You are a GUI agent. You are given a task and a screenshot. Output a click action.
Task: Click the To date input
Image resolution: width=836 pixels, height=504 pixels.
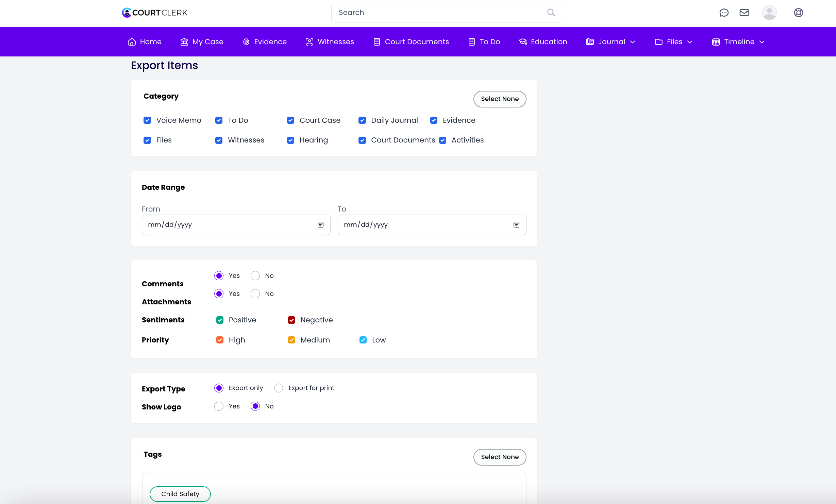432,225
